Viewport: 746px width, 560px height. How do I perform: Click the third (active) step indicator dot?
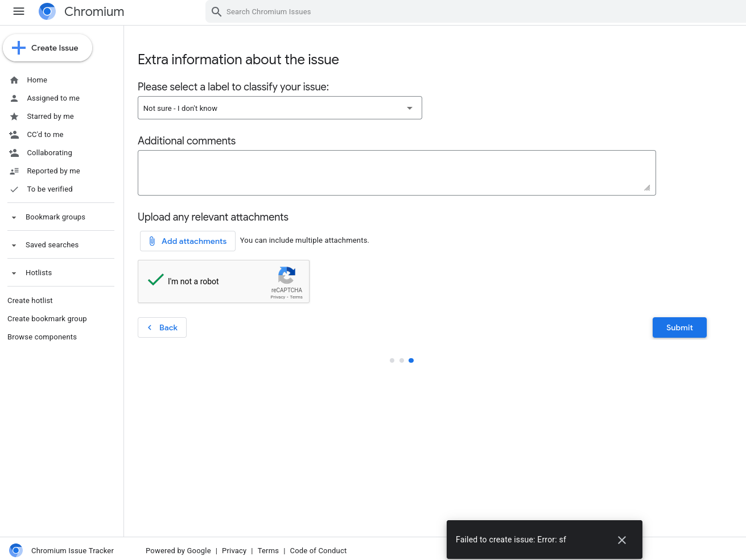click(411, 360)
